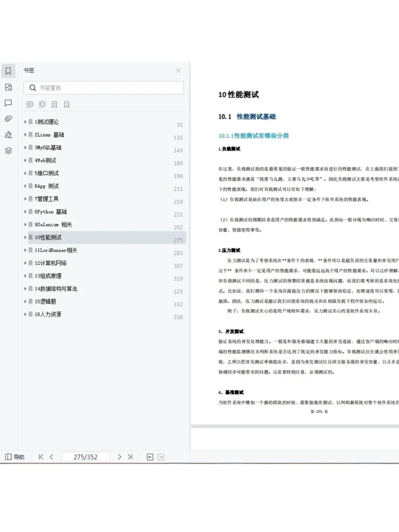Open the attachments panel
The image size is (399, 532).
[x=8, y=119]
